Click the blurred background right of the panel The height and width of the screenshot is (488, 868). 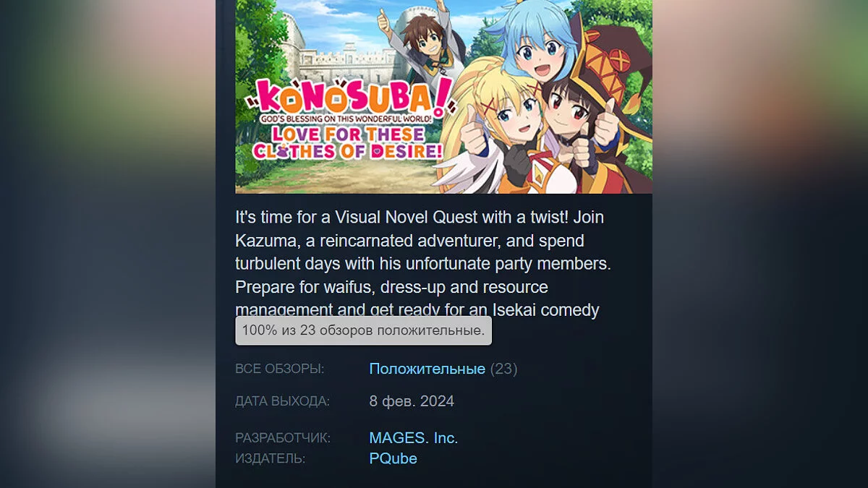[760, 244]
